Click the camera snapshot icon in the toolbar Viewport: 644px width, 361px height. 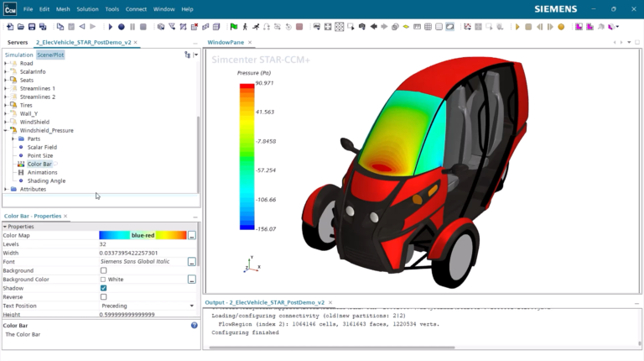tap(362, 27)
